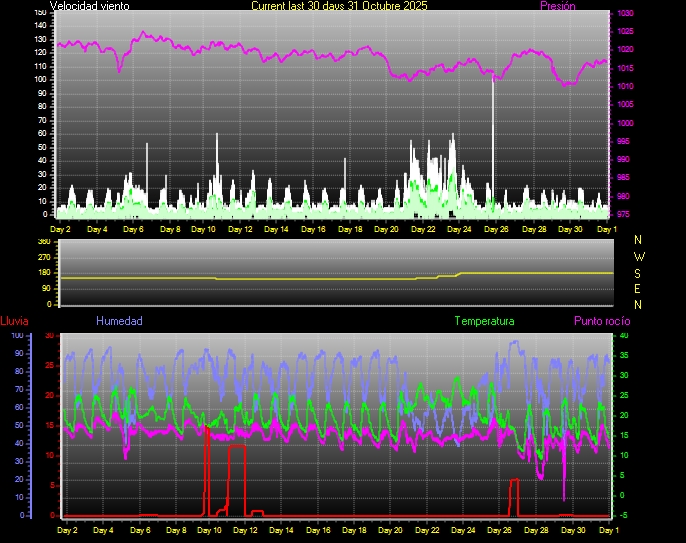
Task: Click the 360 value on the direction scale
Action: (43, 242)
